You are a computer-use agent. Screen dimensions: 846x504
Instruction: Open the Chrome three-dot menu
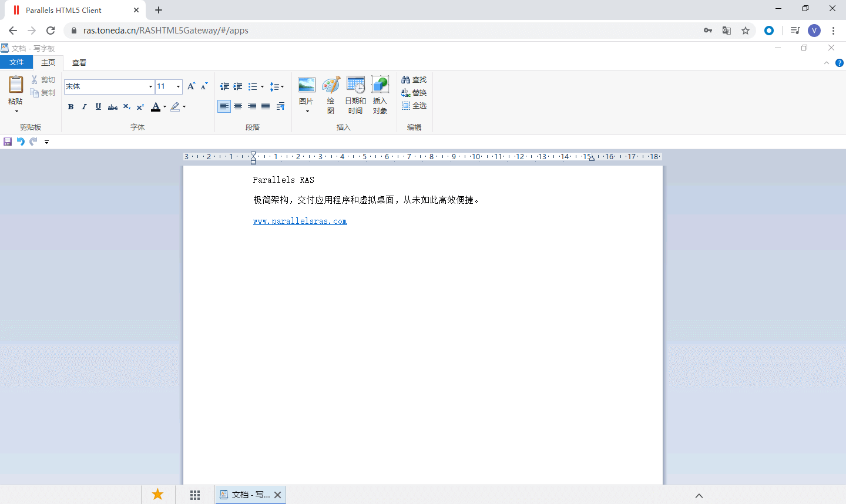pos(833,31)
